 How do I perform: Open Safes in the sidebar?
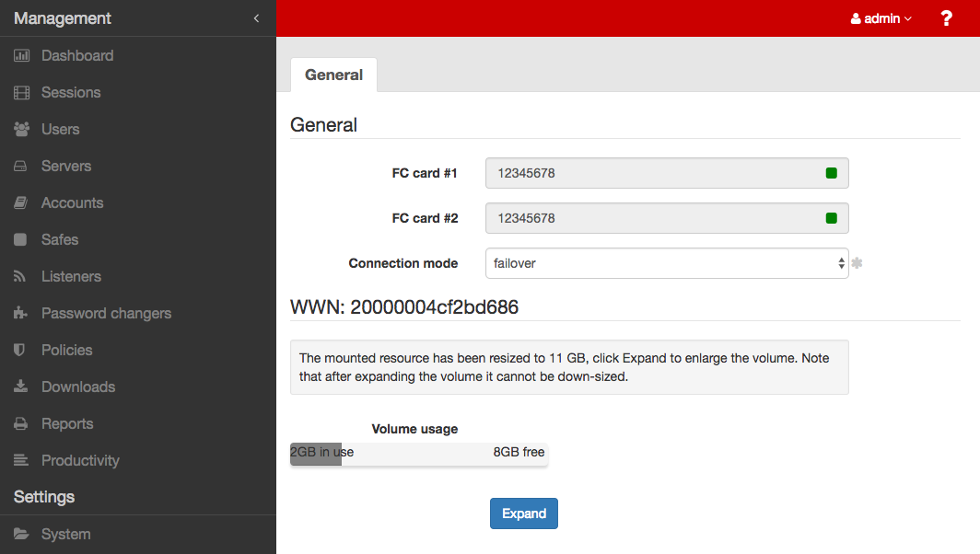60,240
